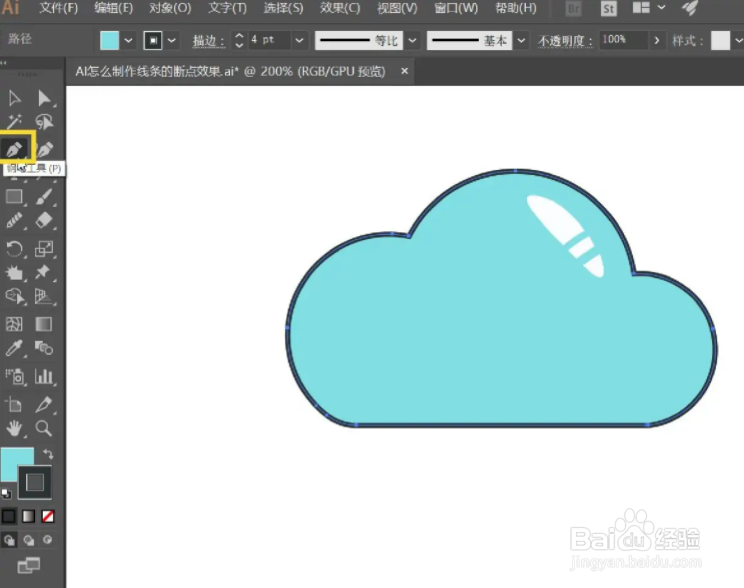Viewport: 744px width, 588px height.
Task: Select the Lasso tool
Action: coord(44,122)
